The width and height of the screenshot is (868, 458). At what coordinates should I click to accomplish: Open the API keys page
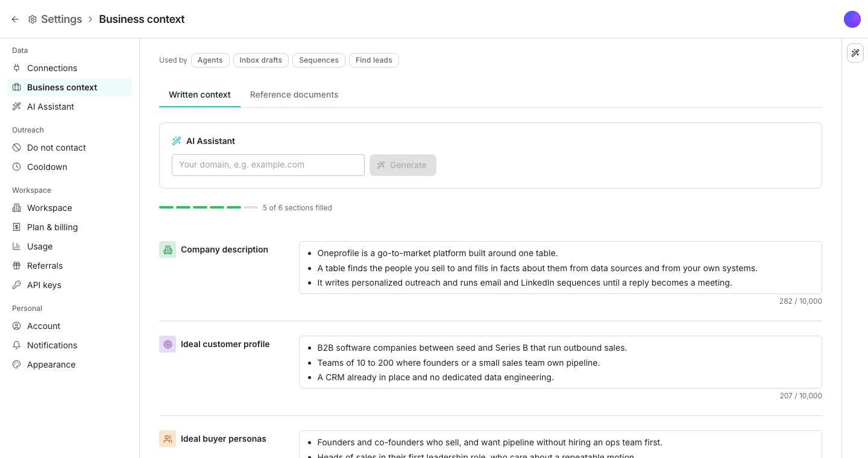coord(69,285)
